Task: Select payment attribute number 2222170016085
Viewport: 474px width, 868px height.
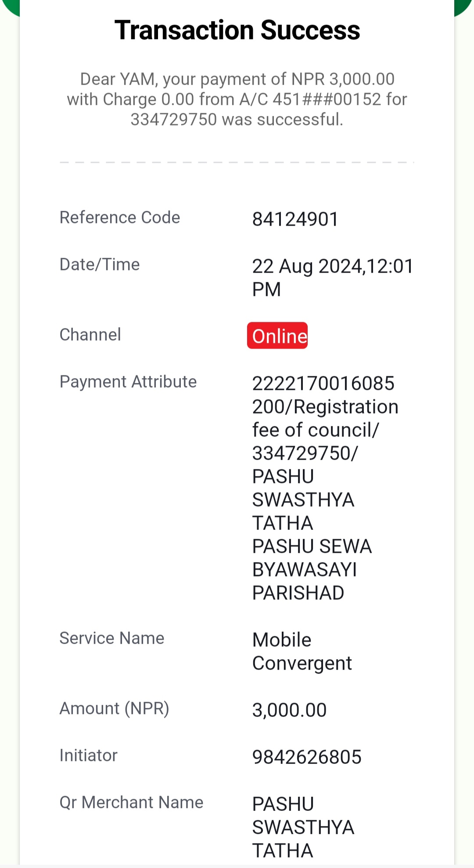Action: [x=323, y=383]
